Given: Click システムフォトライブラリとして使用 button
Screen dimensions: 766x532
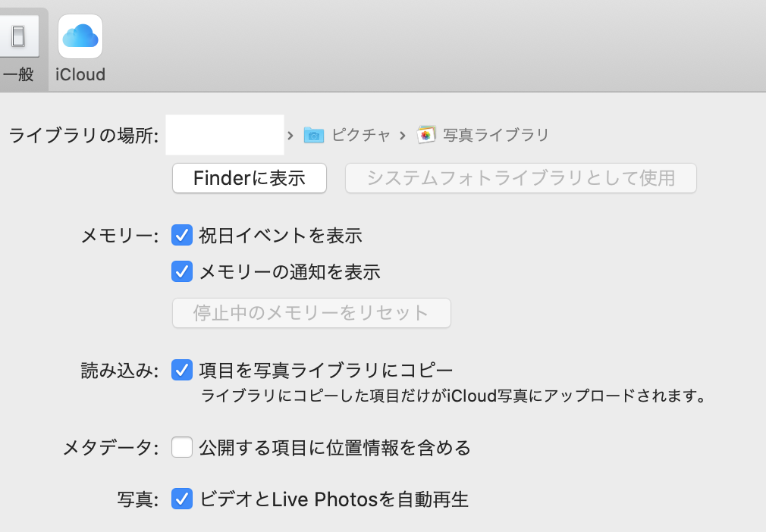Looking at the screenshot, I should pos(521,178).
